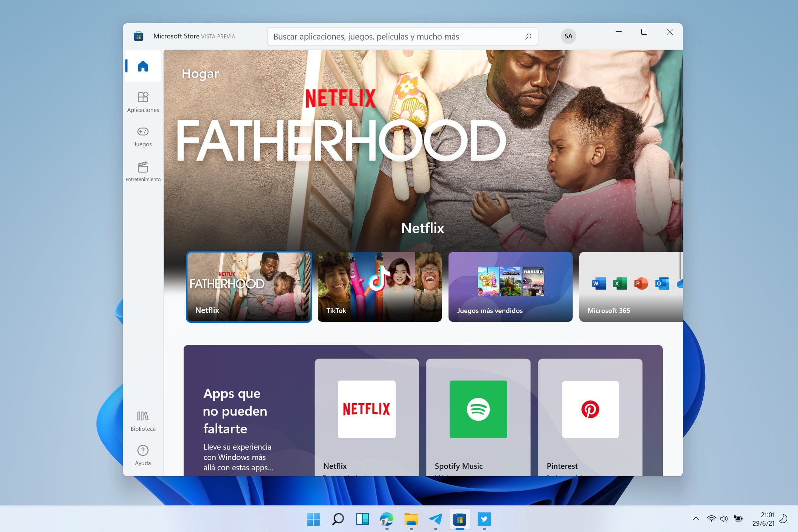Click the Candy Crush game tile
Screen dimensions: 798x532
pyautogui.click(x=488, y=282)
